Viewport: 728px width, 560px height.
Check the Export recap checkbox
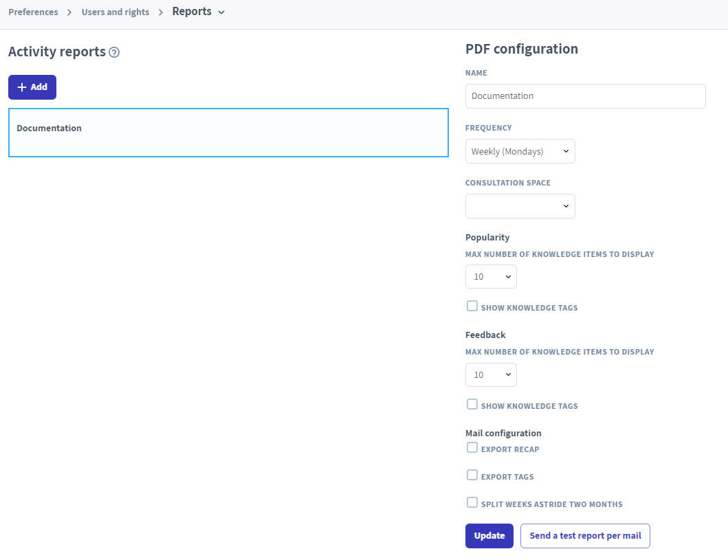click(x=472, y=448)
